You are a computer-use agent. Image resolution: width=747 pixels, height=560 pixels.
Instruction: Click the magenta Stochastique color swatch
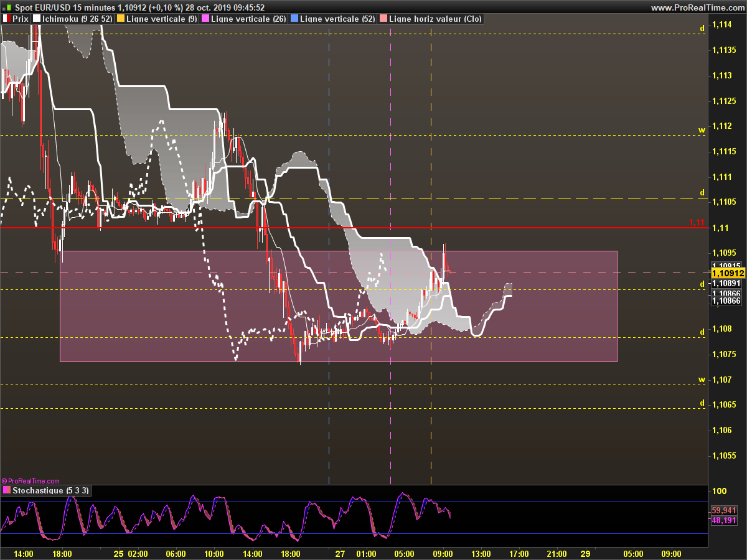tap(6, 490)
